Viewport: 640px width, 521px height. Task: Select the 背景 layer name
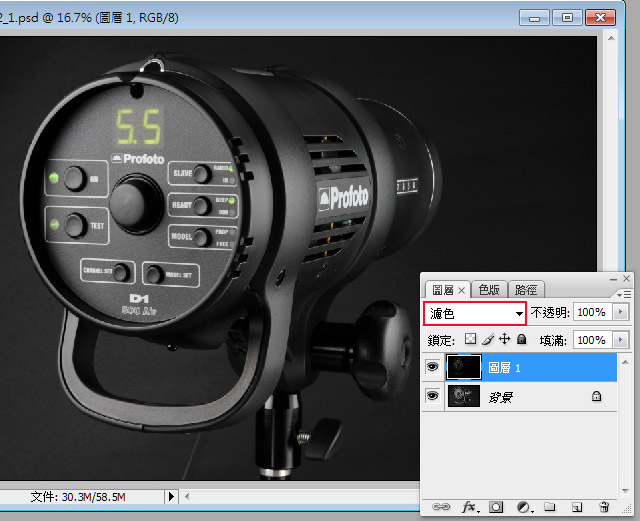point(500,397)
